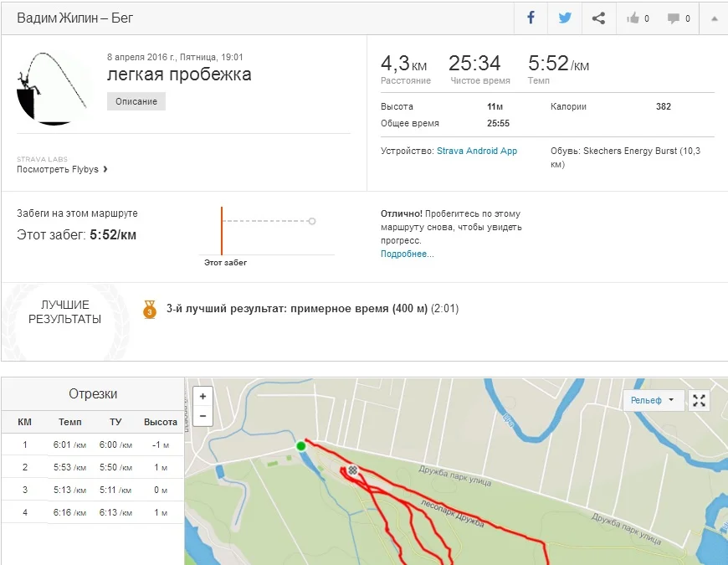Click the green start marker on the map
Viewport: 728px width, 565px height.
301,446
